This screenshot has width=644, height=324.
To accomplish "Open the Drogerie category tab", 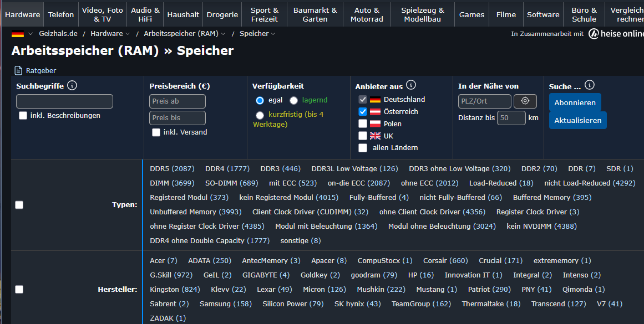I will pos(222,14).
